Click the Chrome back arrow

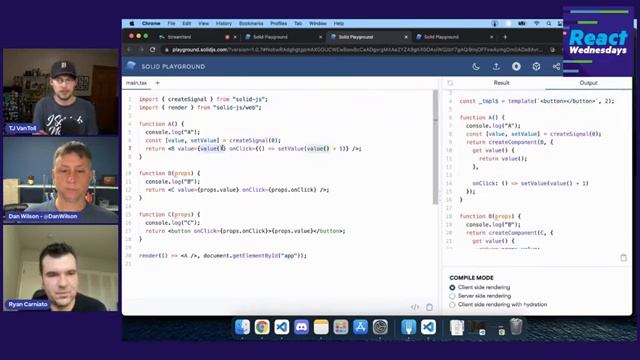(x=129, y=50)
